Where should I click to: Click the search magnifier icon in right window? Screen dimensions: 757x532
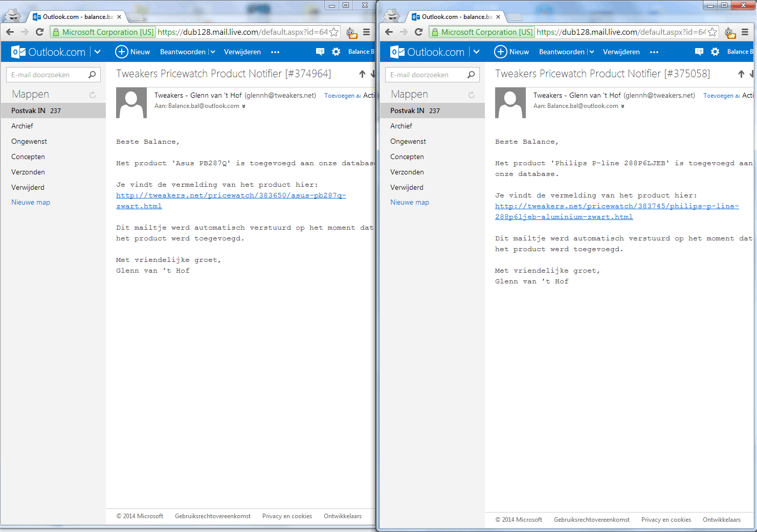[x=471, y=75]
